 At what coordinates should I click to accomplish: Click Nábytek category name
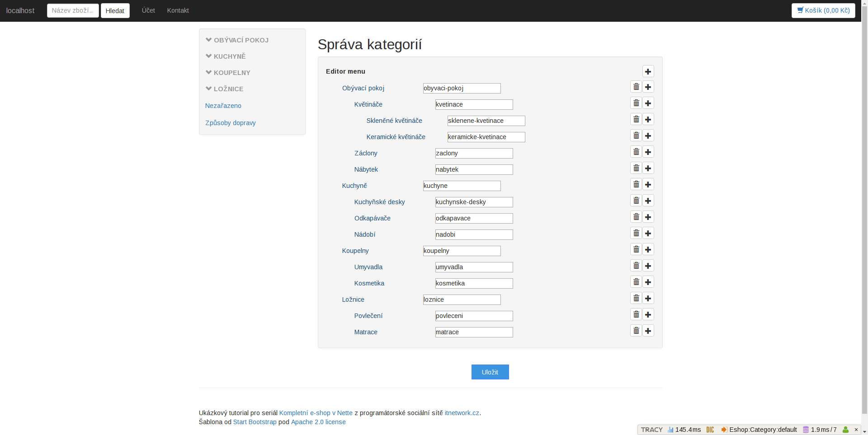[366, 169]
